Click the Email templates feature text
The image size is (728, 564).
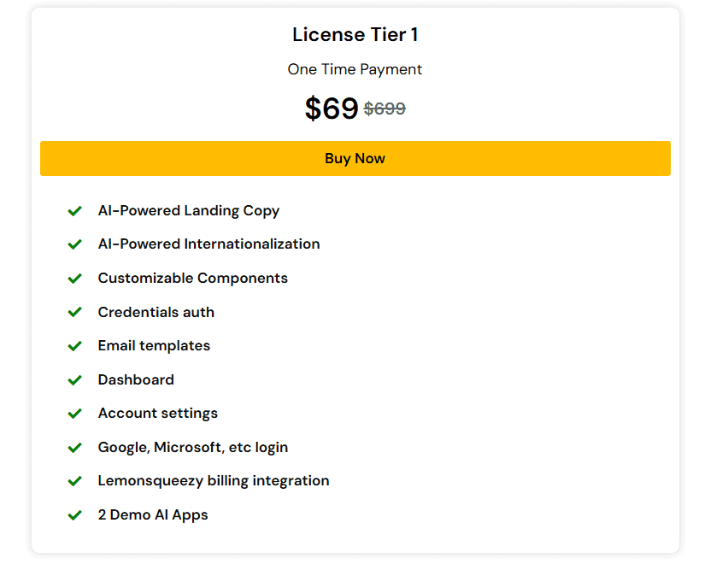[x=154, y=345]
